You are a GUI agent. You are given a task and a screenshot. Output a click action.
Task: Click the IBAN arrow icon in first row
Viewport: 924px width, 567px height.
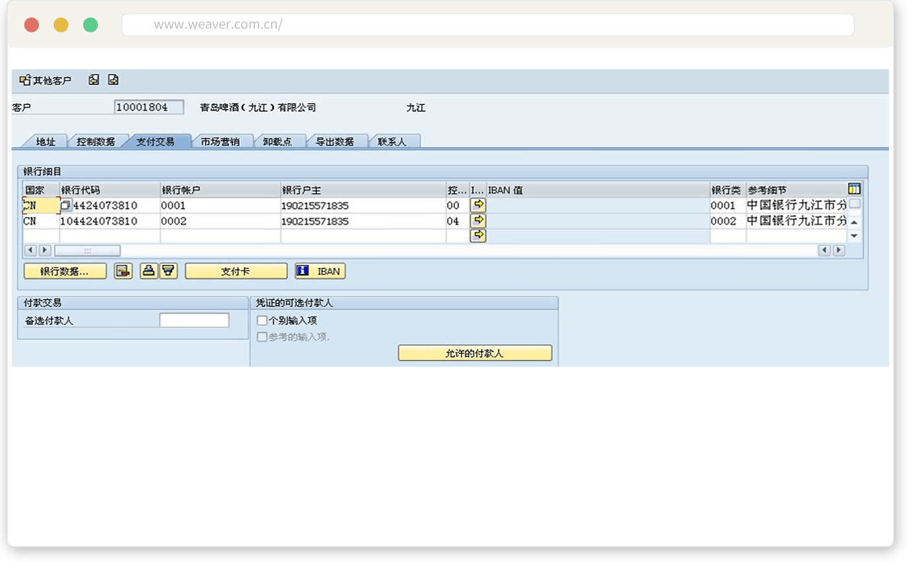[478, 205]
